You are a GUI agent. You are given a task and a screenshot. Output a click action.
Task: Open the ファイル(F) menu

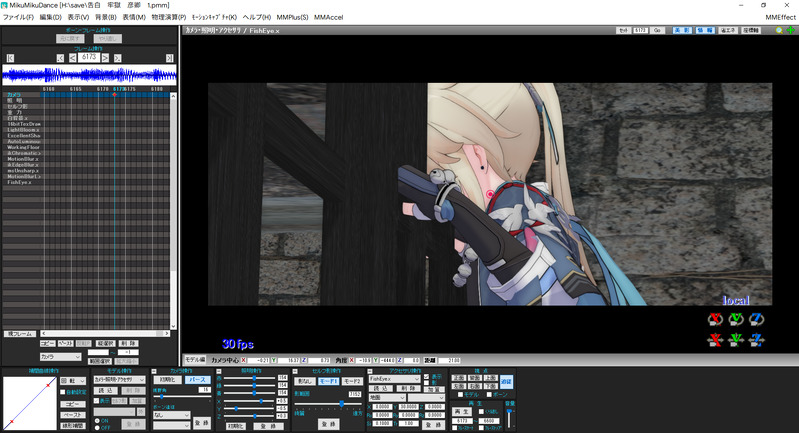tap(18, 17)
